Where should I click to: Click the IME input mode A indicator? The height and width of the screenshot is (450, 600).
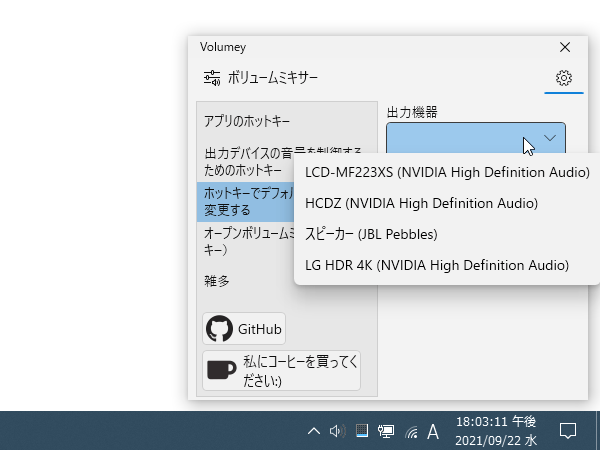[x=433, y=432]
